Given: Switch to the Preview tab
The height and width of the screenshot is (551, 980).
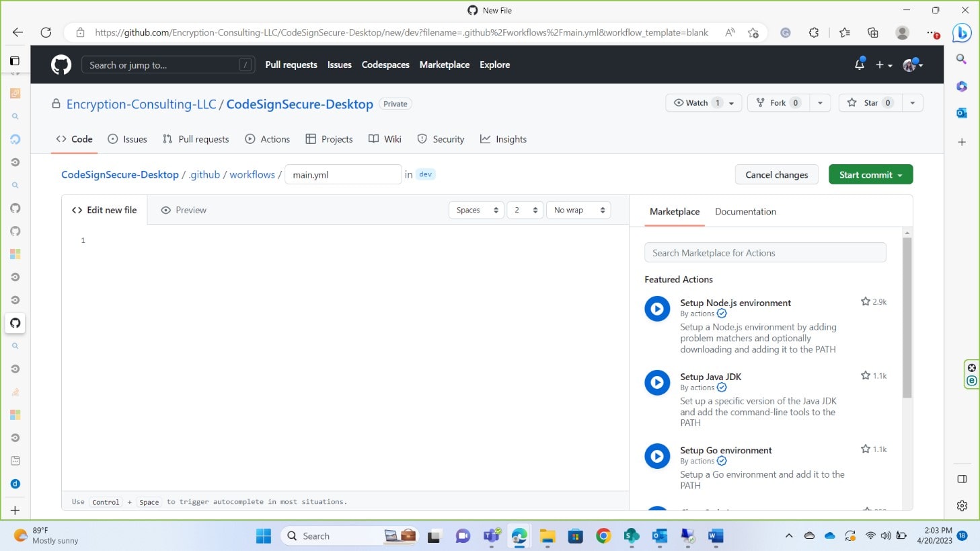Looking at the screenshot, I should 184,210.
